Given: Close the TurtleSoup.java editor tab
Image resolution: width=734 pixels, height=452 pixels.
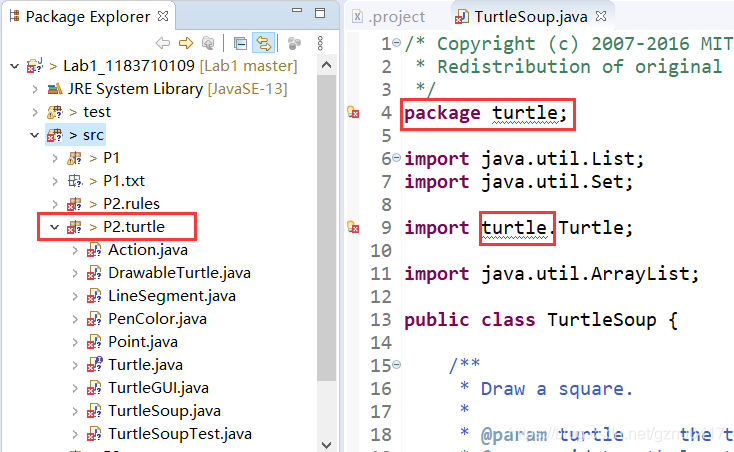Looking at the screenshot, I should pos(601,16).
